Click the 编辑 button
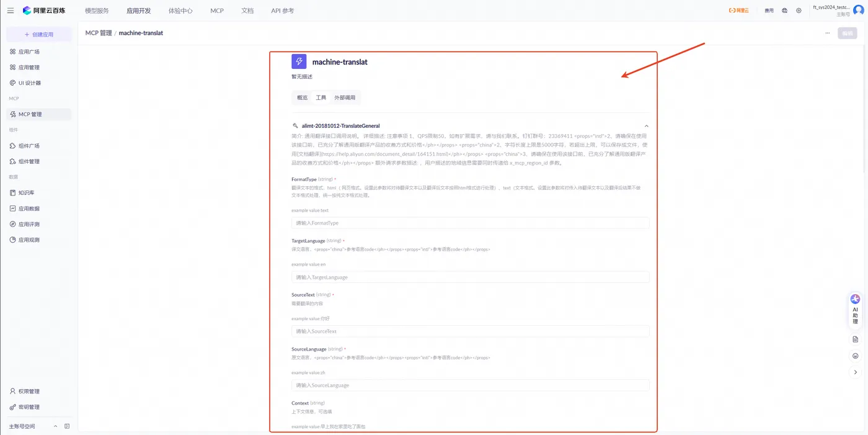 (848, 34)
